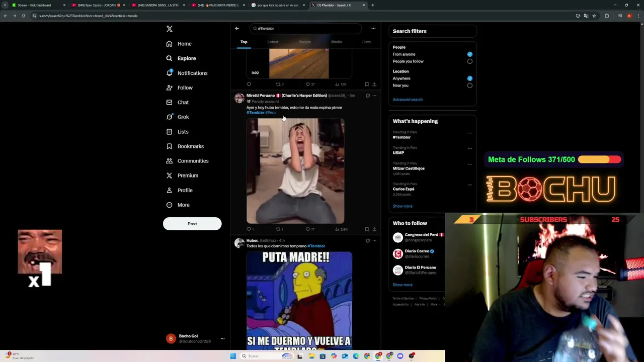Switch to the People tab

click(x=305, y=42)
